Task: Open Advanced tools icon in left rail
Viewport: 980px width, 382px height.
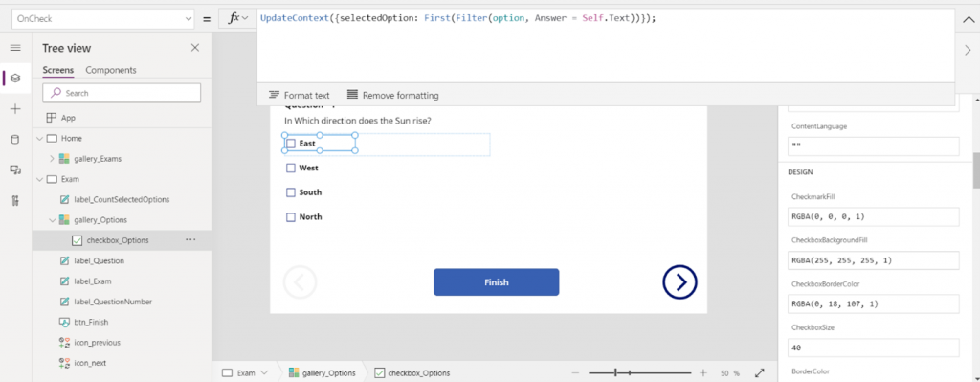Action: (x=15, y=201)
